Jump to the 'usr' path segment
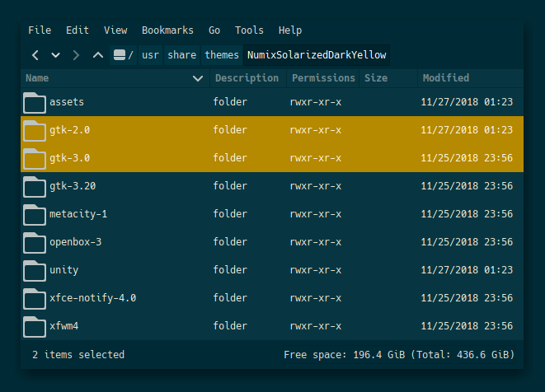545x392 pixels. [150, 55]
